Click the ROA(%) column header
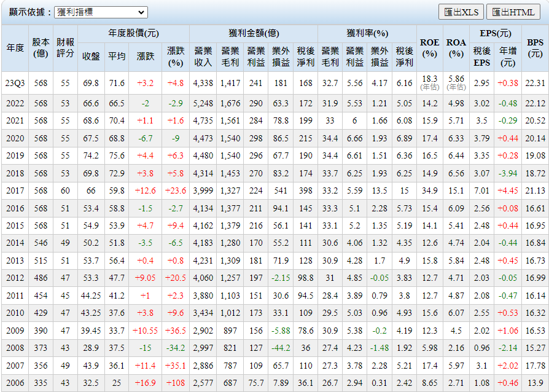Image resolution: width=549 pixels, height=392 pixels. point(456,48)
